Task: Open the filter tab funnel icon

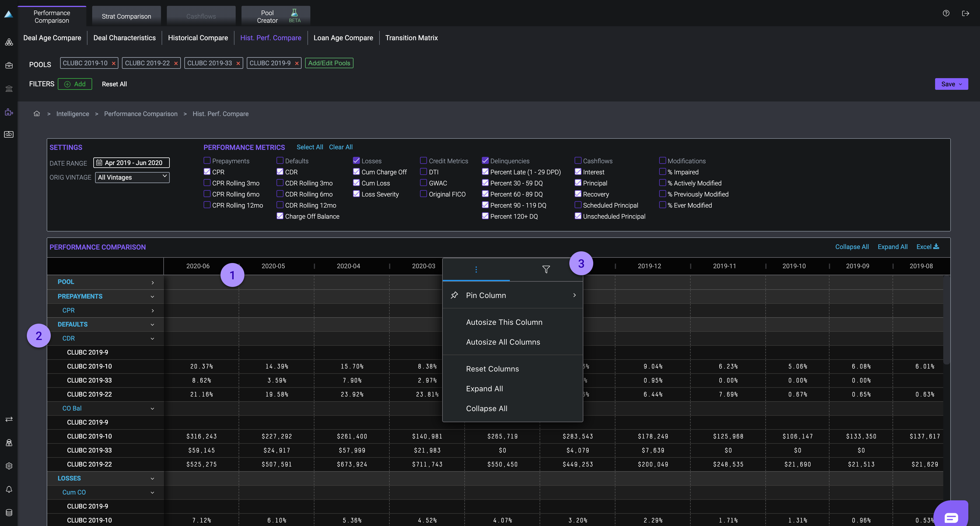Action: pyautogui.click(x=546, y=270)
